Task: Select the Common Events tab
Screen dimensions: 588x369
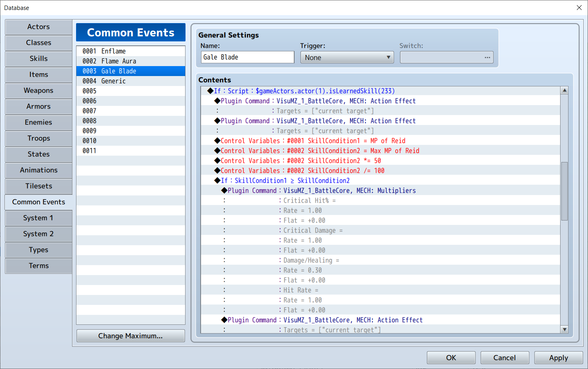Action: [x=39, y=202]
